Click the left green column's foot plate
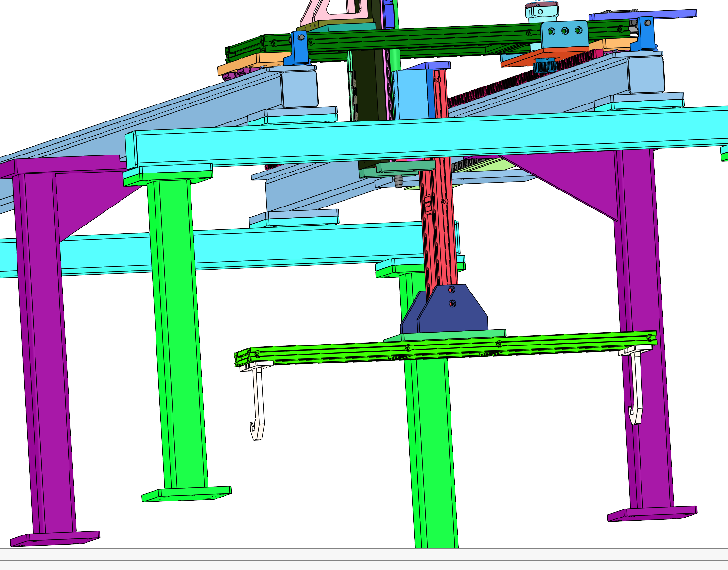 pos(186,494)
